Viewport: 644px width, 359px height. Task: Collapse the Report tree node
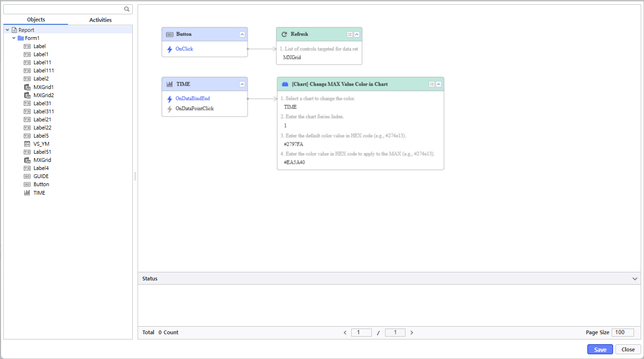[x=8, y=30]
